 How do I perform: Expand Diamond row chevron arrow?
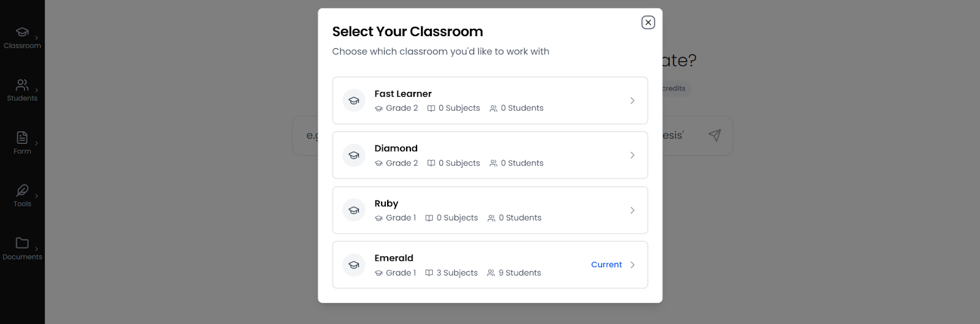[632, 156]
